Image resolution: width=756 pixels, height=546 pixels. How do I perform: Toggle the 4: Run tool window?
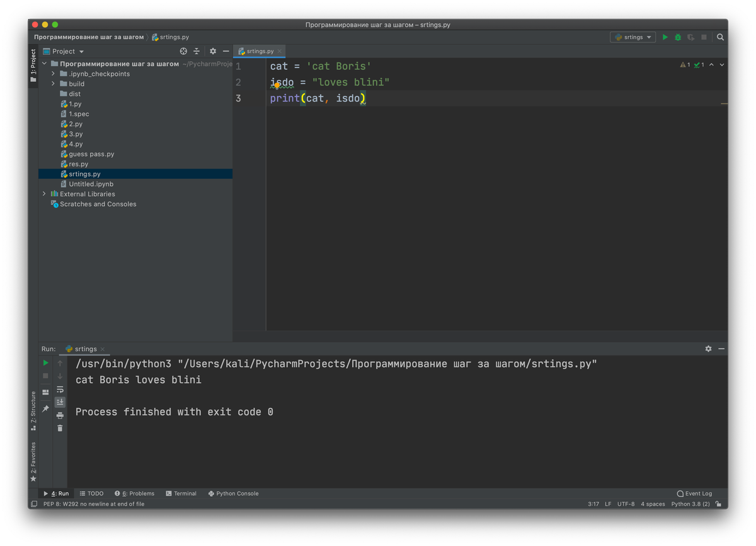(x=55, y=494)
